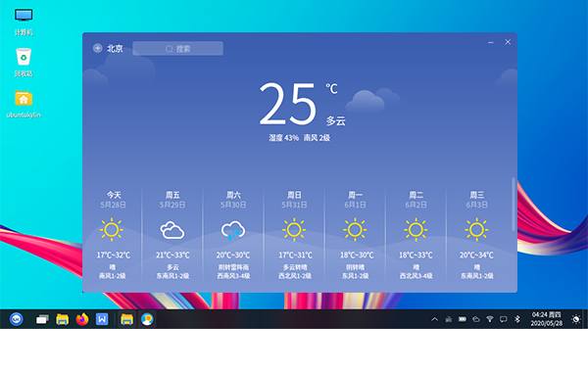This screenshot has height=372, width=588.
Task: Click the sun icon for 周一
Action: 355,229
